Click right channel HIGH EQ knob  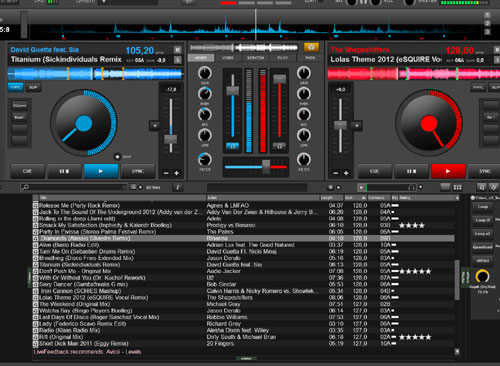click(x=304, y=94)
